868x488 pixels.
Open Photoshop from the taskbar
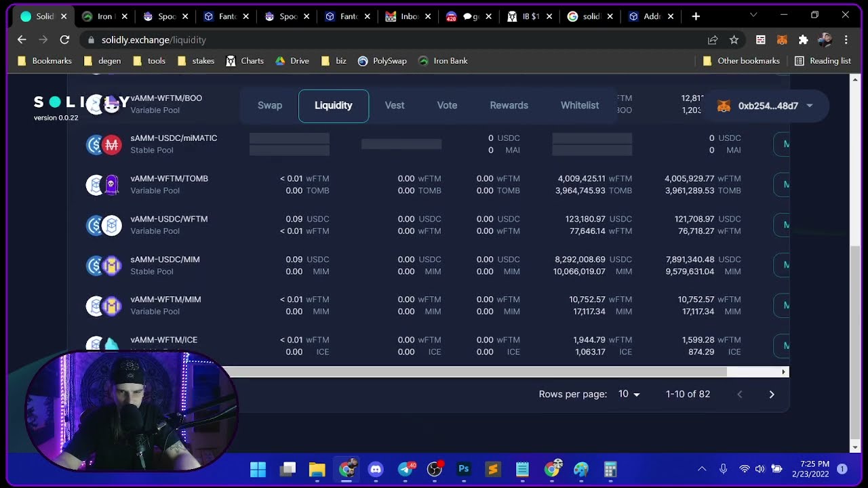click(464, 469)
